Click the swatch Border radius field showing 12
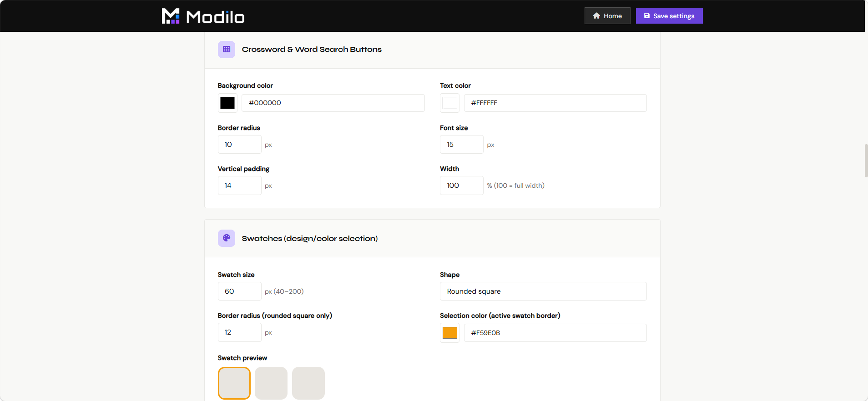868x401 pixels. coord(240,332)
